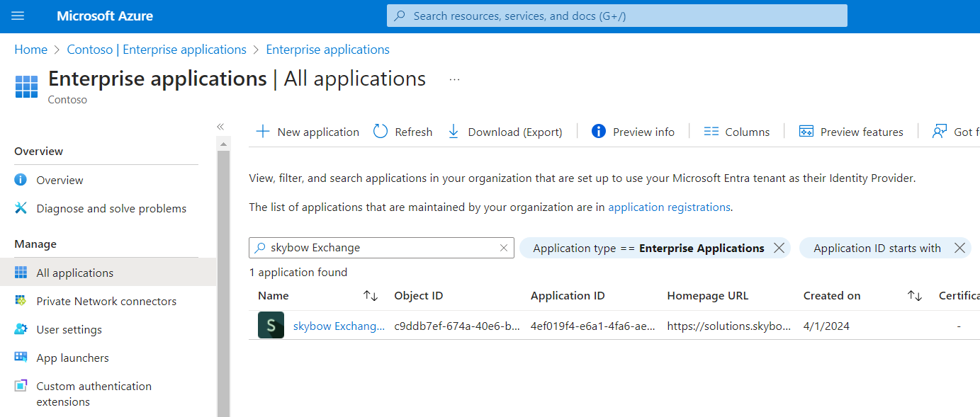
Task: Remove the Application ID starts with filter
Action: click(959, 248)
